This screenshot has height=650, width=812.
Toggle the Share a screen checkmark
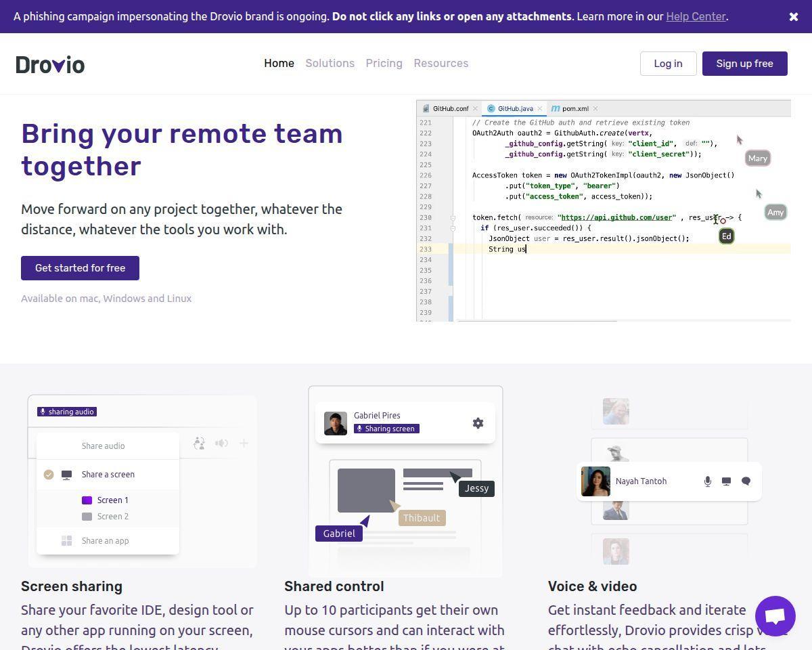(x=49, y=475)
